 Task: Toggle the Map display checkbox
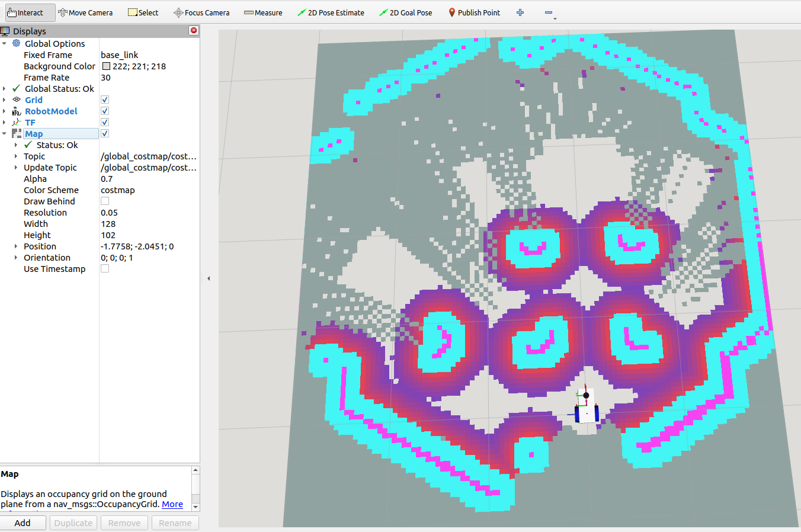[x=105, y=133]
